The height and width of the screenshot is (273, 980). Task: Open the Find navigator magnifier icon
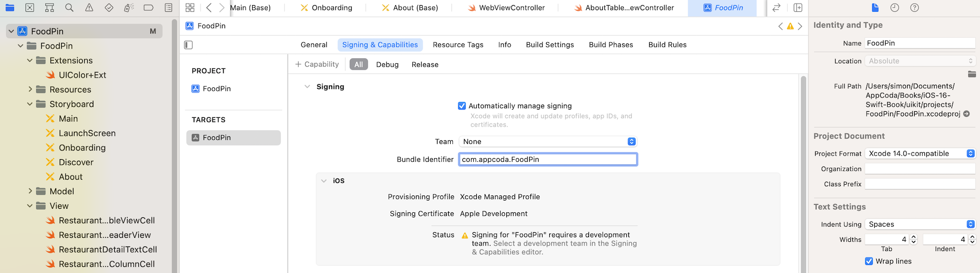point(69,8)
